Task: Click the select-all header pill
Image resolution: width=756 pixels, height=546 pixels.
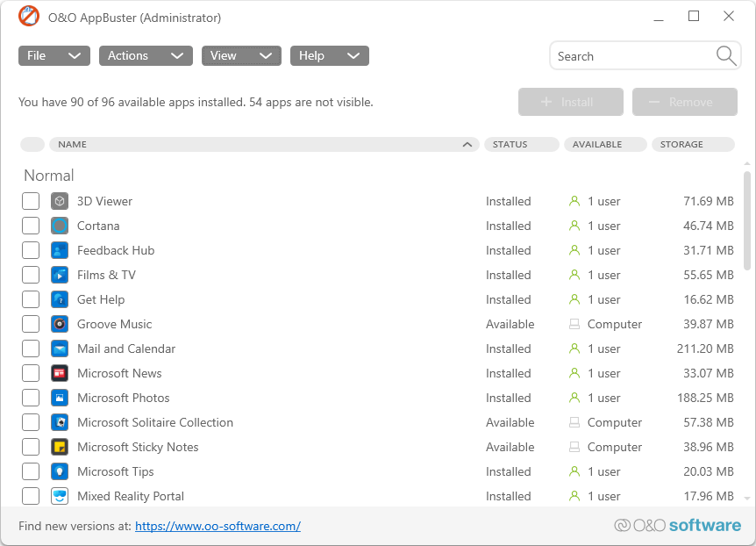Action: click(x=32, y=144)
